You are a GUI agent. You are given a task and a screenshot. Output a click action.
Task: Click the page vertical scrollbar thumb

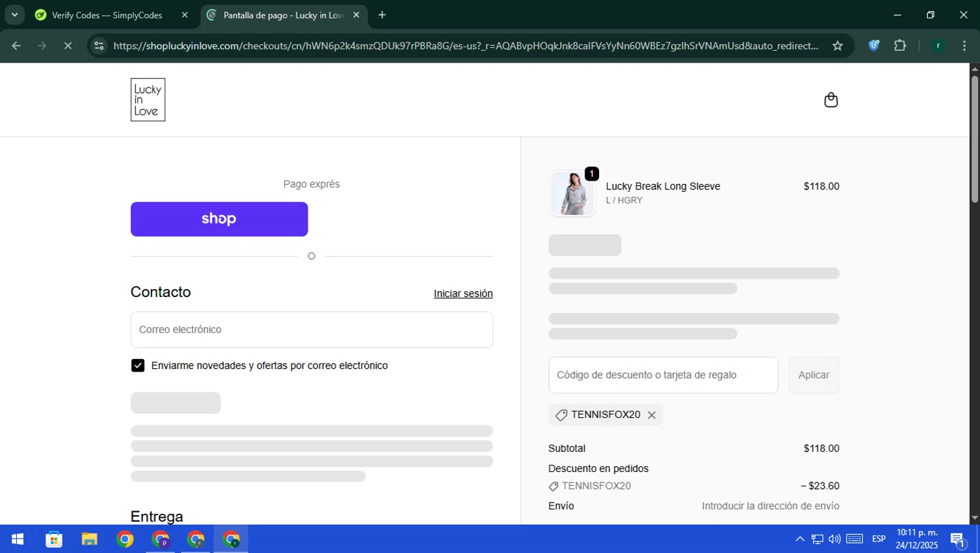coord(975,138)
